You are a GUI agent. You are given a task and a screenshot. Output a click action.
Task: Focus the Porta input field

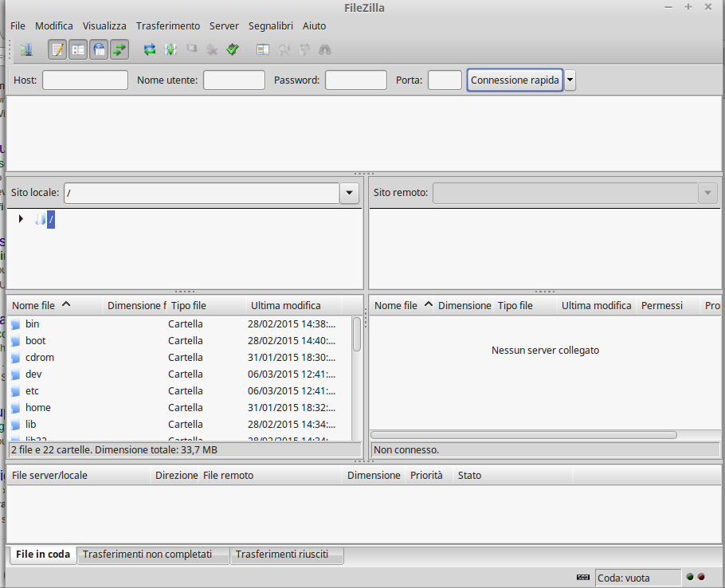445,80
